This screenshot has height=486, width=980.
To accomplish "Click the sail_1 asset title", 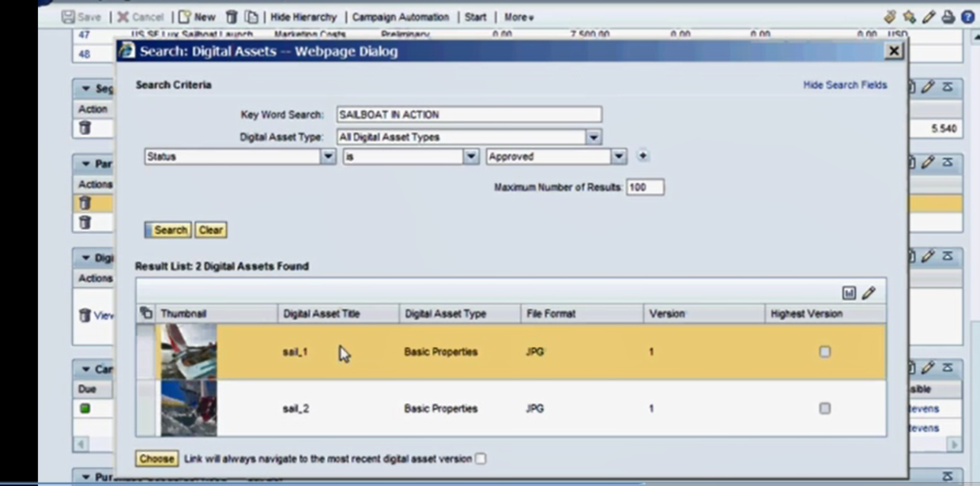I will coord(295,352).
